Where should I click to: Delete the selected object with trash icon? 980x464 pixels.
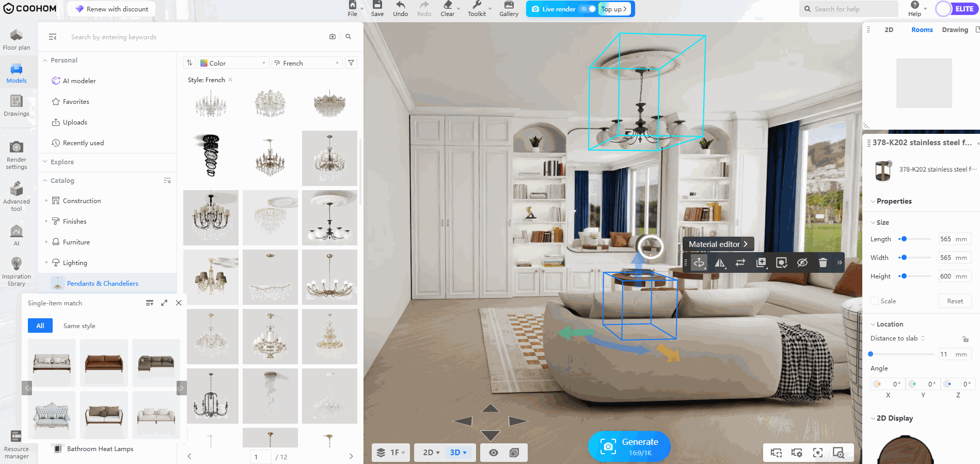[x=823, y=262]
